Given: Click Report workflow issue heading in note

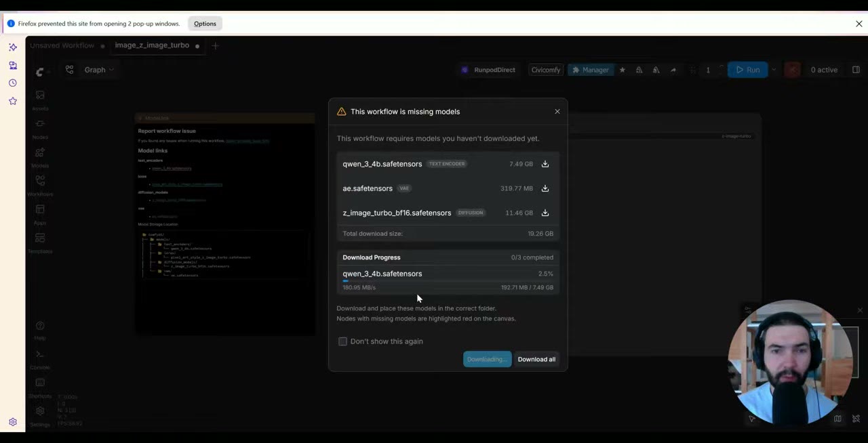Looking at the screenshot, I should click(x=167, y=131).
